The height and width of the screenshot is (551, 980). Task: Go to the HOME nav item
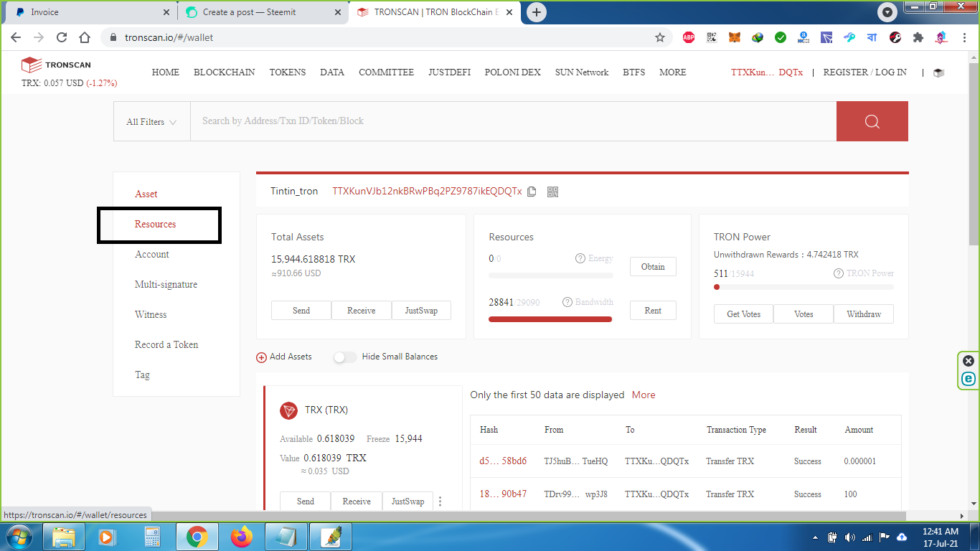click(166, 72)
